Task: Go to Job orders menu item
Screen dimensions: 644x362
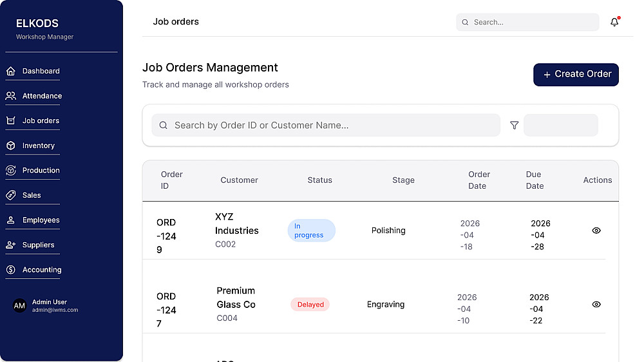Action: tap(41, 120)
